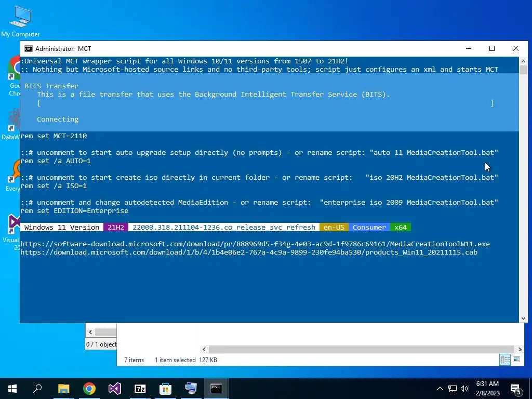532x399 pixels.
Task: Click the BITS transfer progress bar
Action: pos(265,103)
